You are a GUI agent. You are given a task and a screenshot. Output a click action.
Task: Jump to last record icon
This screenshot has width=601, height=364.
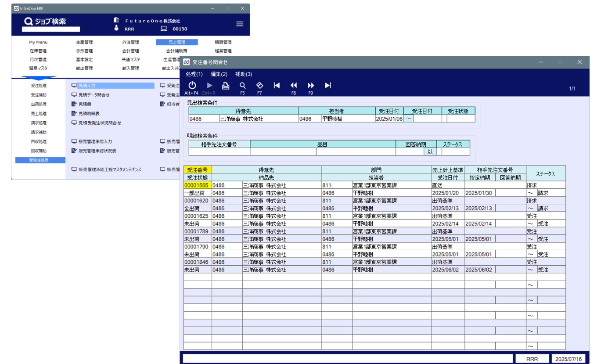[x=327, y=86]
